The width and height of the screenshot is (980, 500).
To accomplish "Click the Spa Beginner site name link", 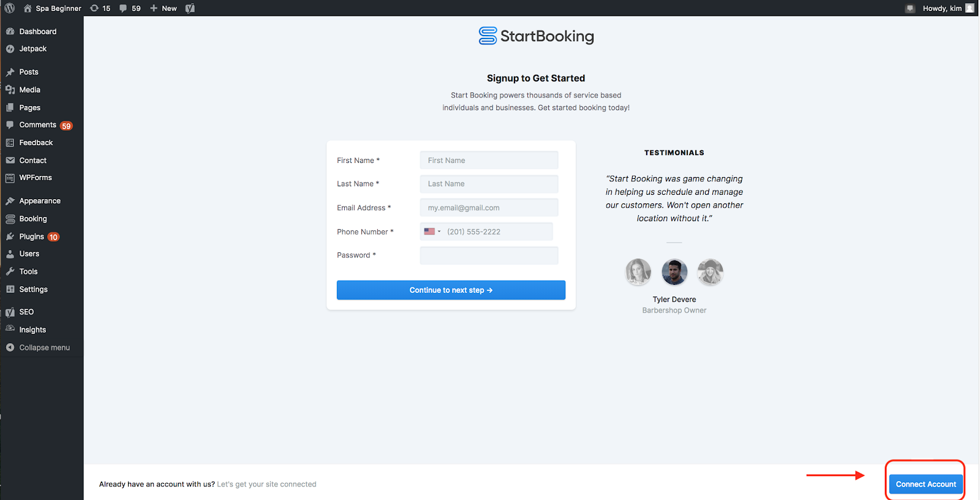I will point(58,8).
